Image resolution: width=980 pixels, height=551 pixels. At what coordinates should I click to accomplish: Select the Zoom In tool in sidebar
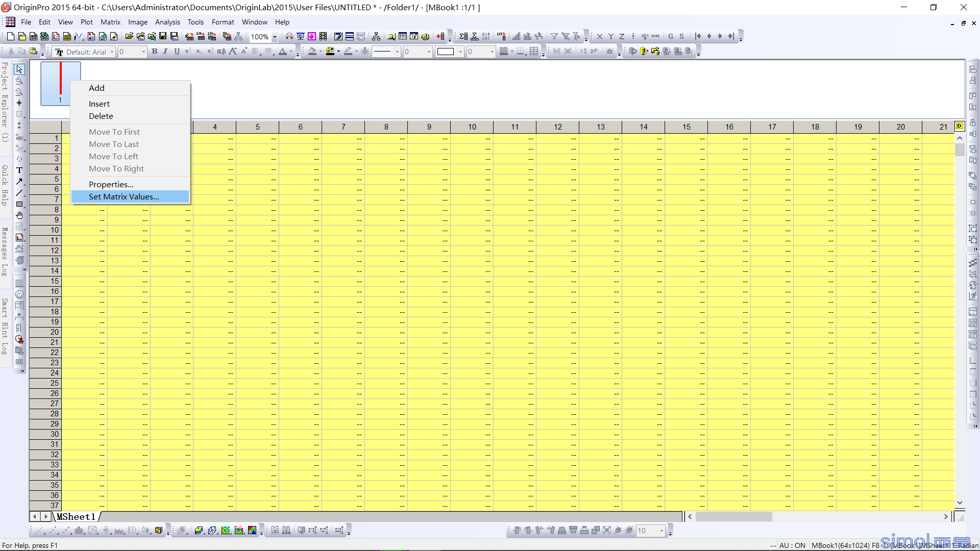point(19,81)
